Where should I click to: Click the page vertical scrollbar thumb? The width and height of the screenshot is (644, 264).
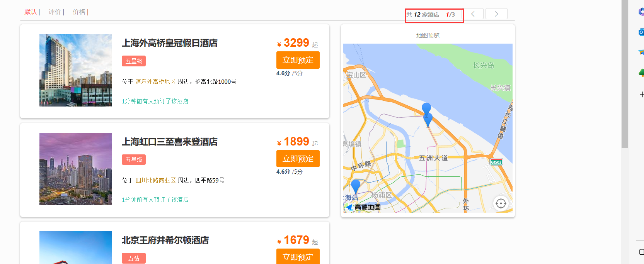click(625, 74)
